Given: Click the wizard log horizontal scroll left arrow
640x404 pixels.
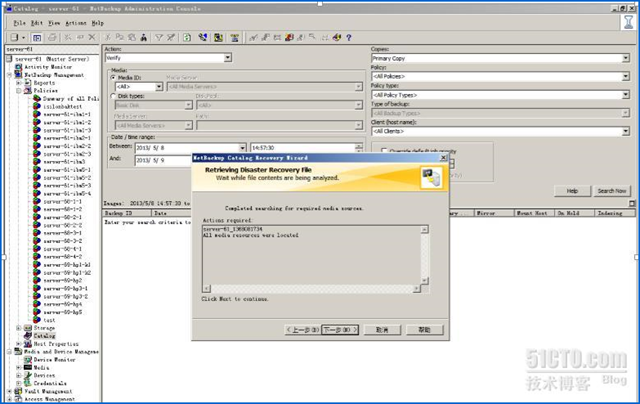Looking at the screenshot, I should (x=207, y=289).
